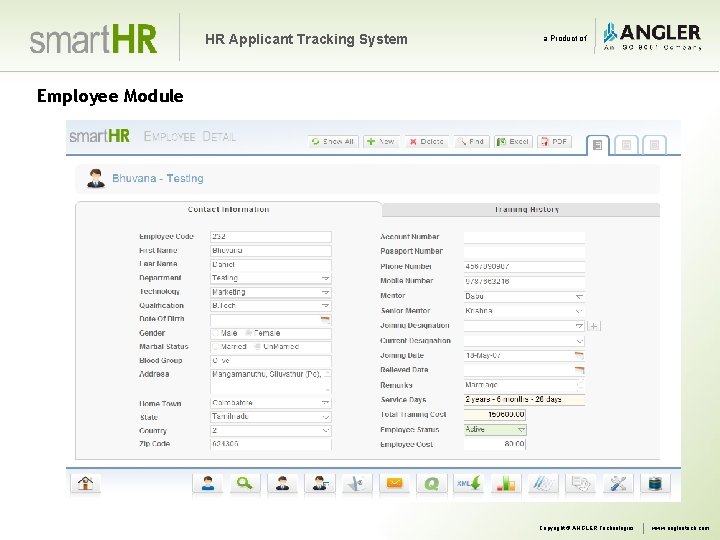Expand the Country dropdown
The width and height of the screenshot is (720, 540).
tap(325, 431)
